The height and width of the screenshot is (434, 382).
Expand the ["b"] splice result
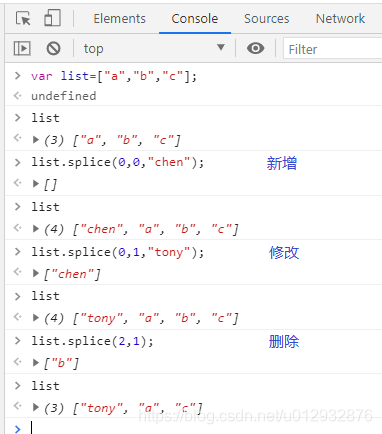tap(36, 363)
